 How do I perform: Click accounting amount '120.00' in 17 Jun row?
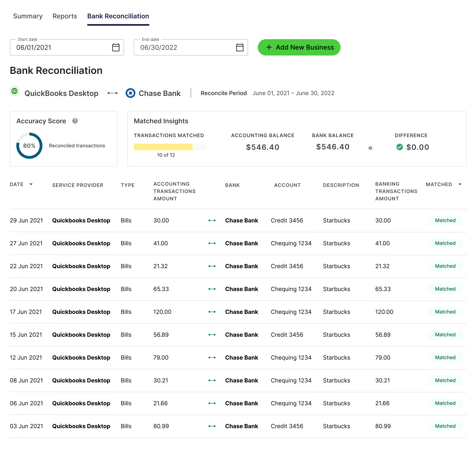(162, 312)
